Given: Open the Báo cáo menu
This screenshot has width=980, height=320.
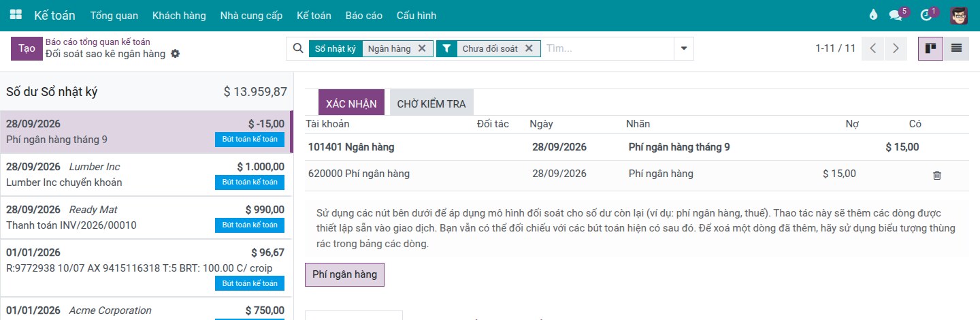Looking at the screenshot, I should click(363, 15).
